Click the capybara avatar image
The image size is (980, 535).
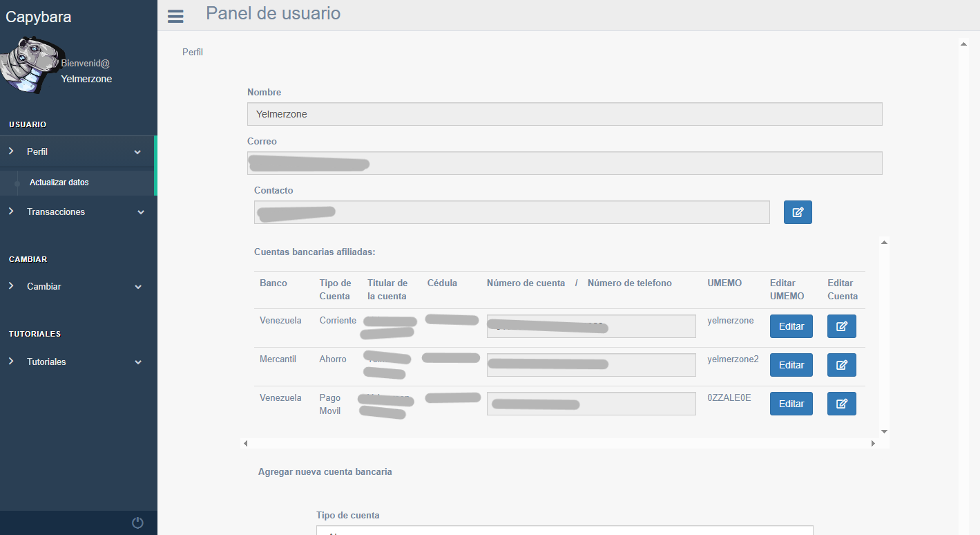click(32, 66)
